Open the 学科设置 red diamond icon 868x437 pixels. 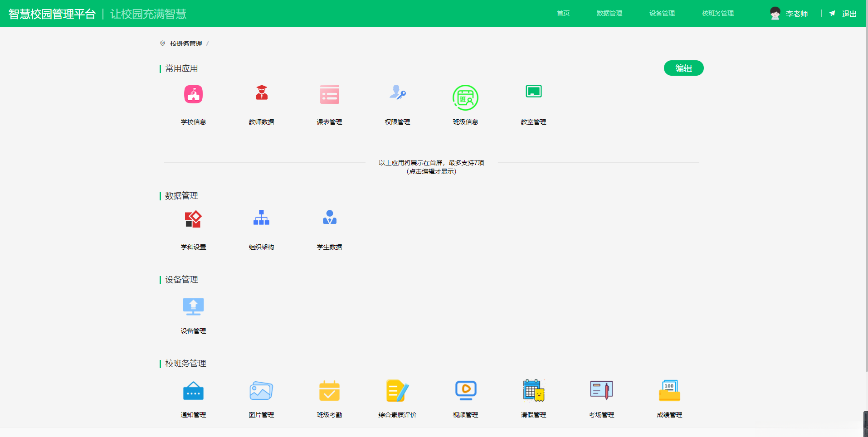click(193, 218)
